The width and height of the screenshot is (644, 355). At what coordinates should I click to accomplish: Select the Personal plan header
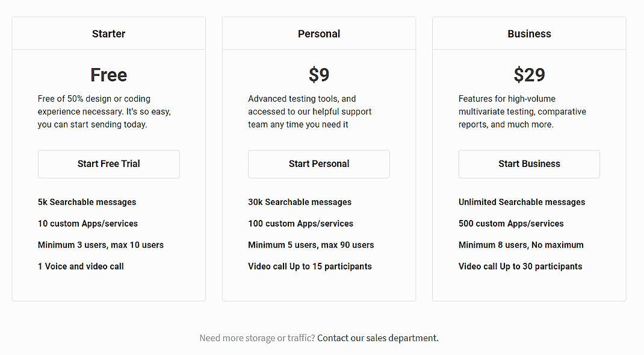(x=318, y=34)
